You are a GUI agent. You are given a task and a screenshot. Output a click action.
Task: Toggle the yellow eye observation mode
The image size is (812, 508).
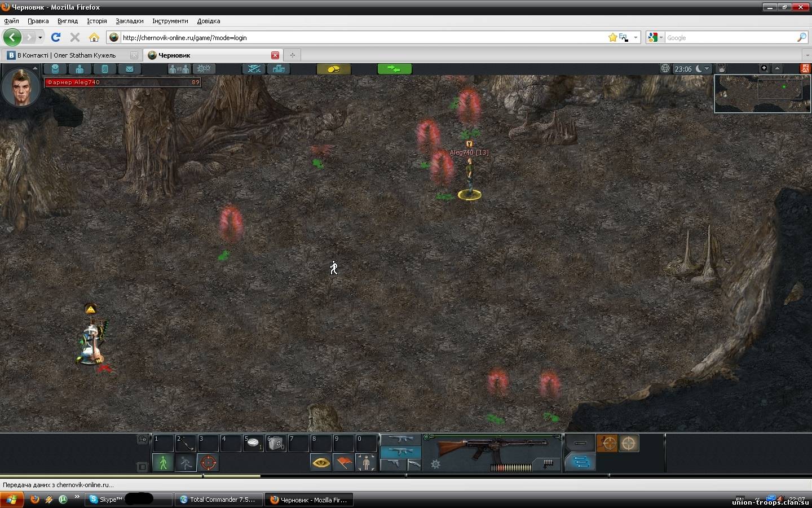click(321, 463)
